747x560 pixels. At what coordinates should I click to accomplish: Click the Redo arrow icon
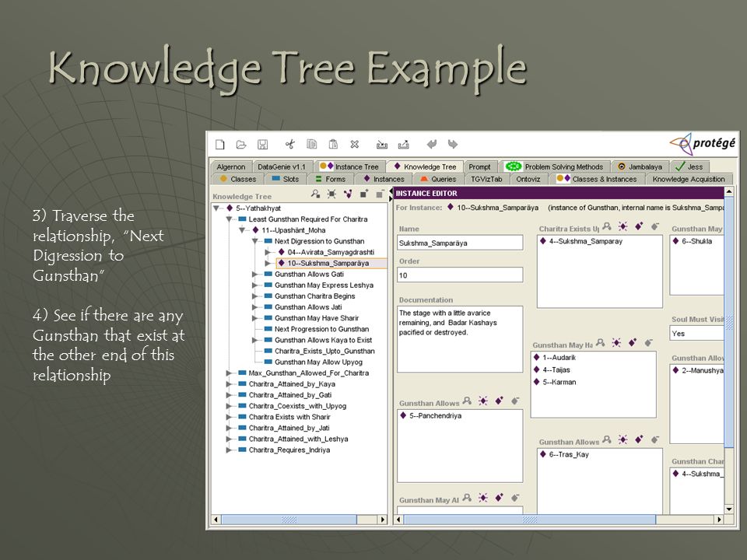pyautogui.click(x=453, y=144)
